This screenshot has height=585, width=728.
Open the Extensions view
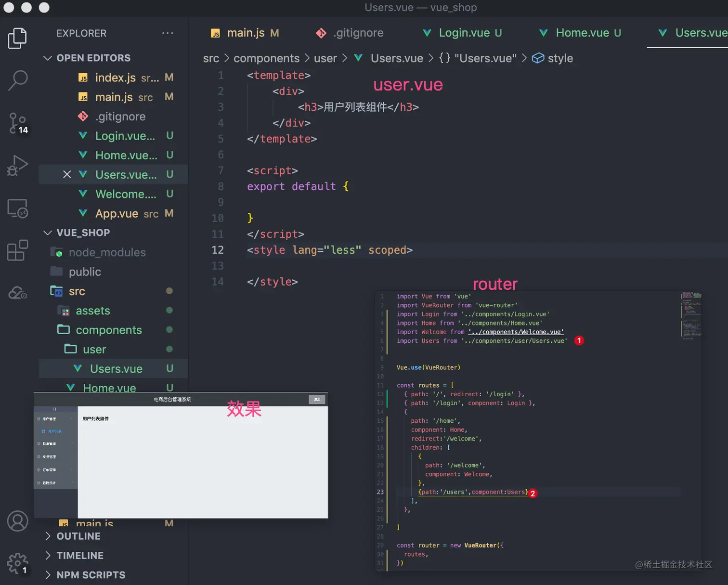(x=18, y=250)
